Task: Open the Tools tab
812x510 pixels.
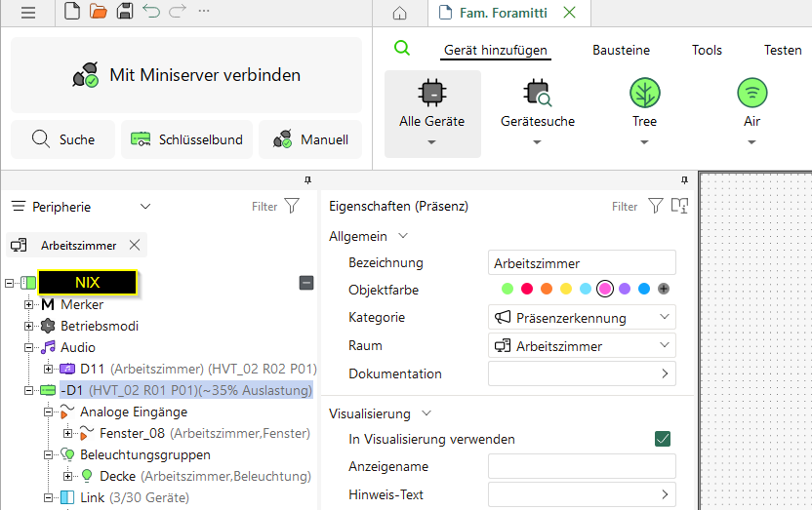Action: 707,50
